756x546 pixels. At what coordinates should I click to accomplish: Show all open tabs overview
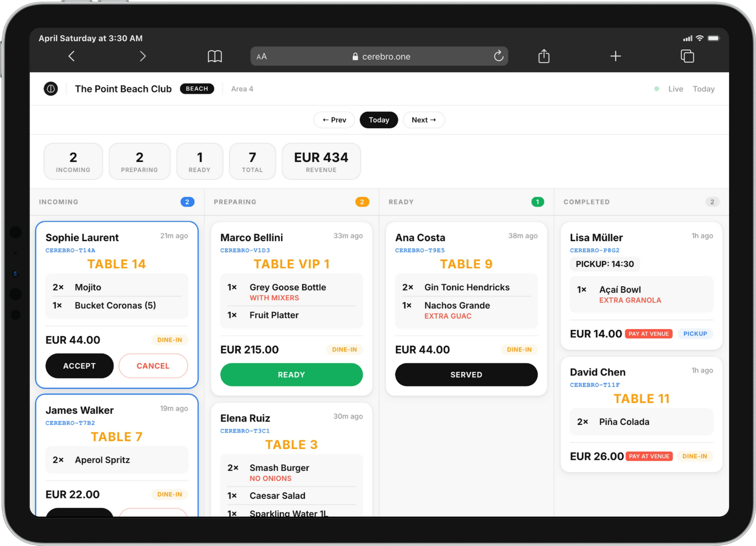pyautogui.click(x=687, y=56)
